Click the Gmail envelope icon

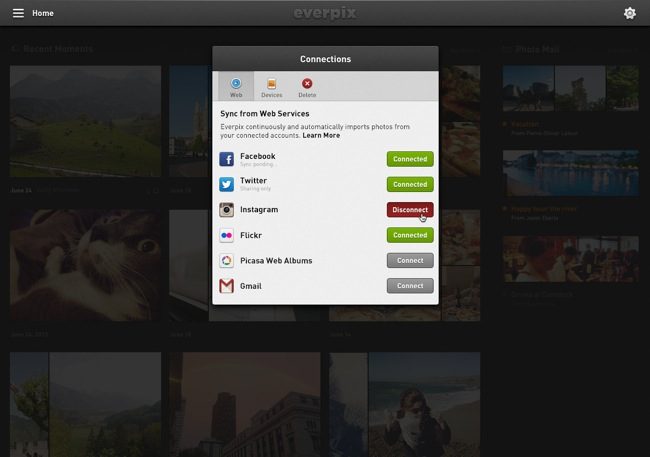(226, 286)
